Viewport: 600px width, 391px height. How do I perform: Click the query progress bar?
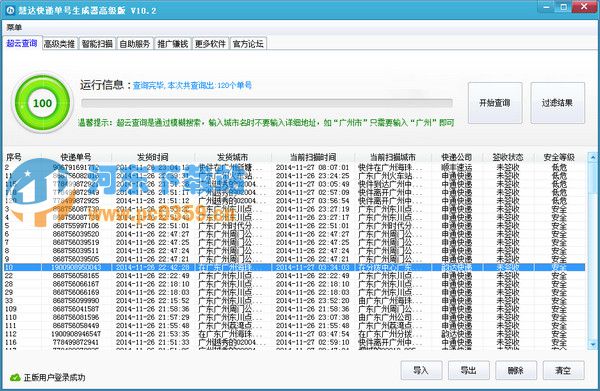tap(267, 103)
